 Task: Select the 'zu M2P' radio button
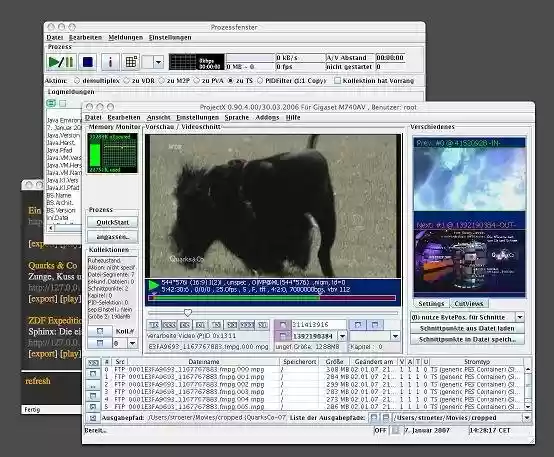[x=161, y=81]
